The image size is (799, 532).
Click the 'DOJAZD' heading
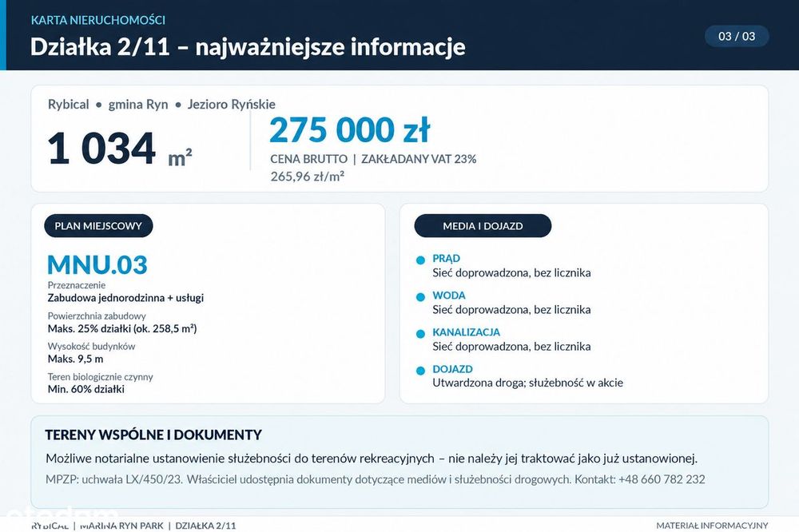click(x=452, y=369)
